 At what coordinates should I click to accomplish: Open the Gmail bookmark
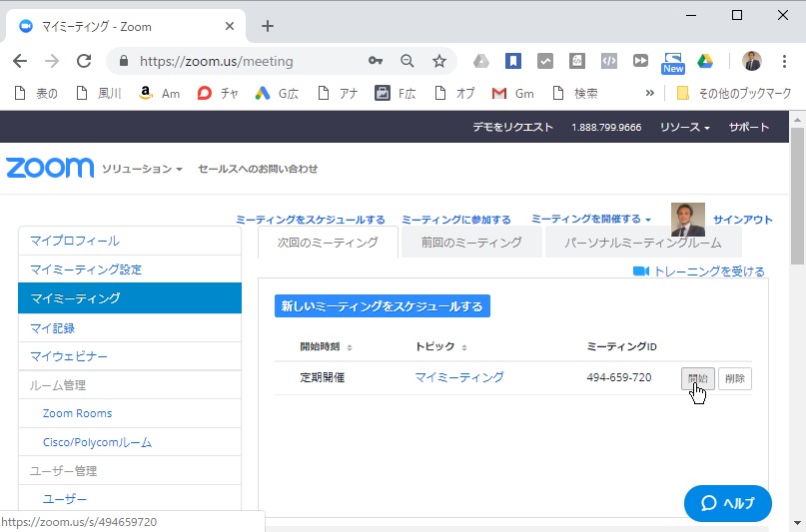tap(513, 94)
